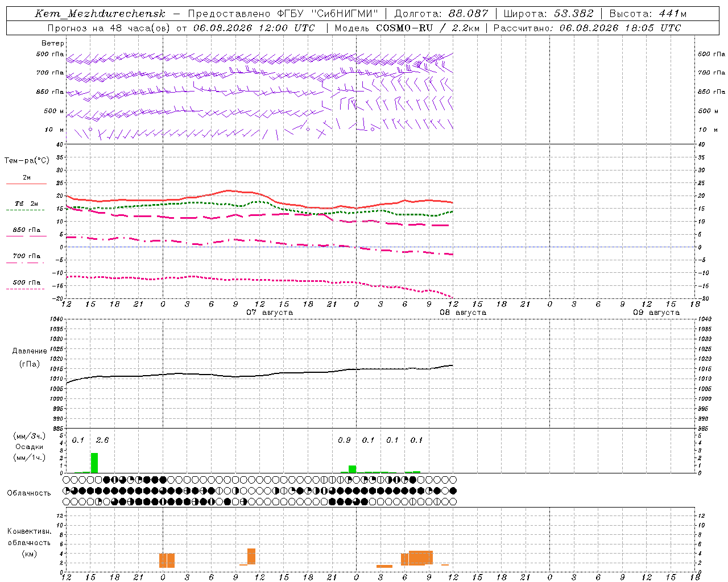Click the green 0.9 mm precipitation bar
Screen dimensions: 728x582
353,469
